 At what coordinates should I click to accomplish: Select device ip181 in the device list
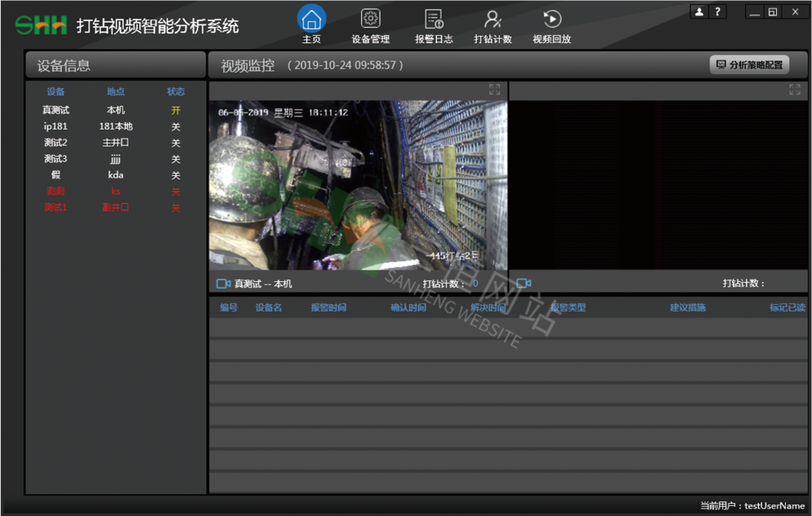click(55, 126)
